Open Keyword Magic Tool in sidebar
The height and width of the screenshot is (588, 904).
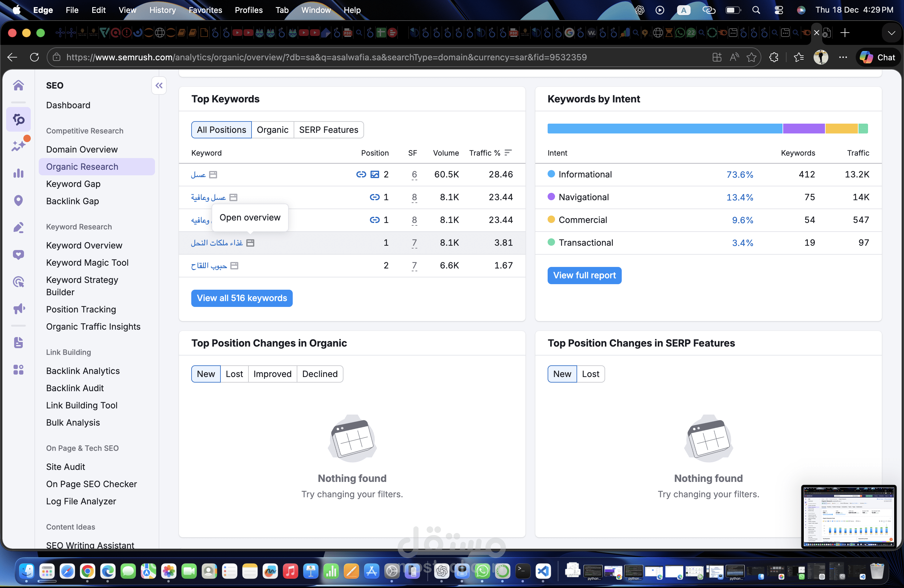[x=87, y=262]
